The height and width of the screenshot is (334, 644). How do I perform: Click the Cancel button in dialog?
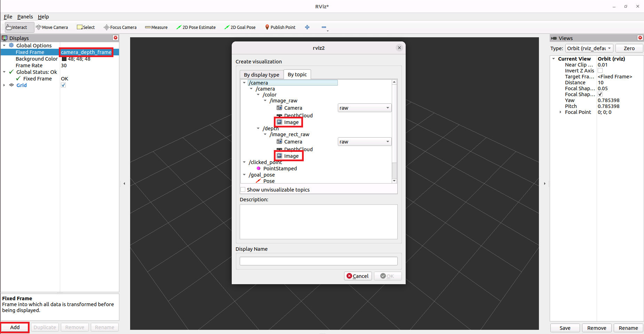(x=358, y=276)
